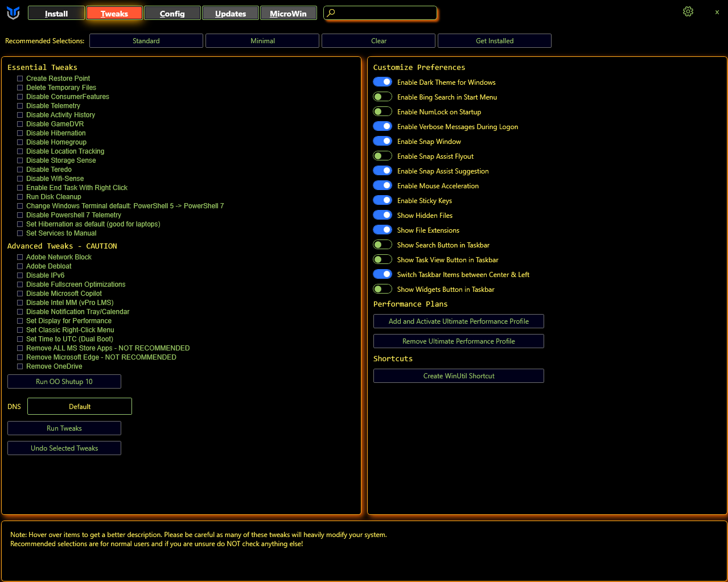This screenshot has height=582, width=728.
Task: Switch to the Install tab
Action: point(56,13)
